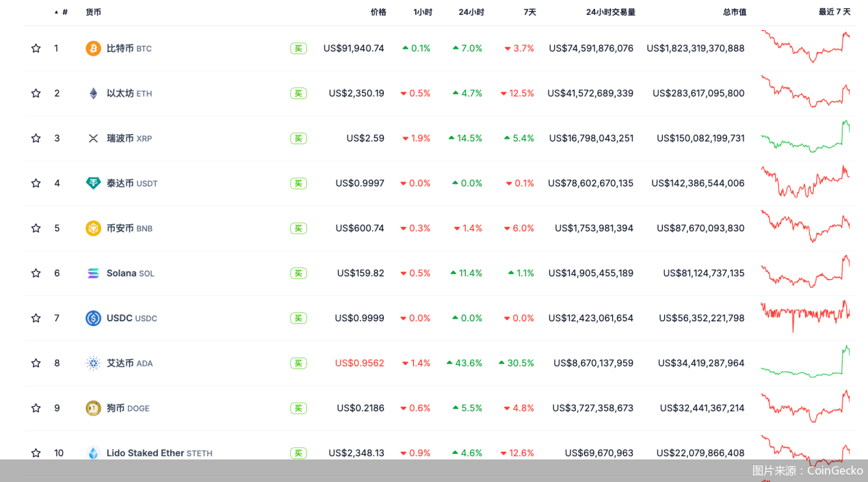Sort list by rank # column
Viewport: 868px width, 482px height.
[64, 12]
